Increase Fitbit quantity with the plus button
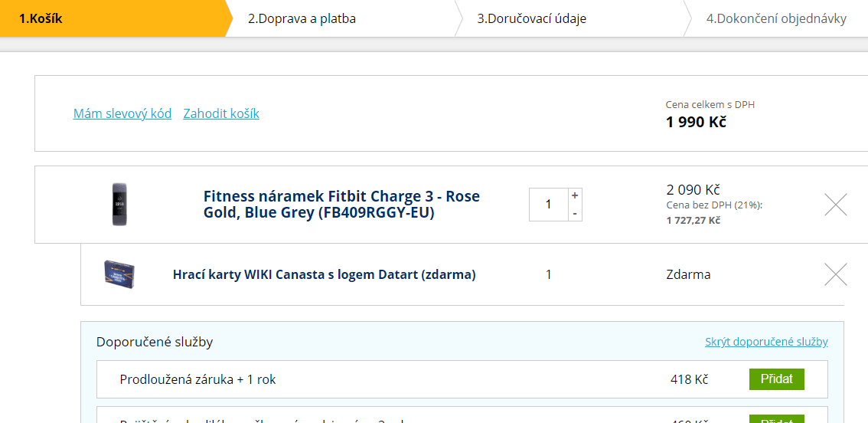Image resolution: width=868 pixels, height=423 pixels. (x=575, y=195)
